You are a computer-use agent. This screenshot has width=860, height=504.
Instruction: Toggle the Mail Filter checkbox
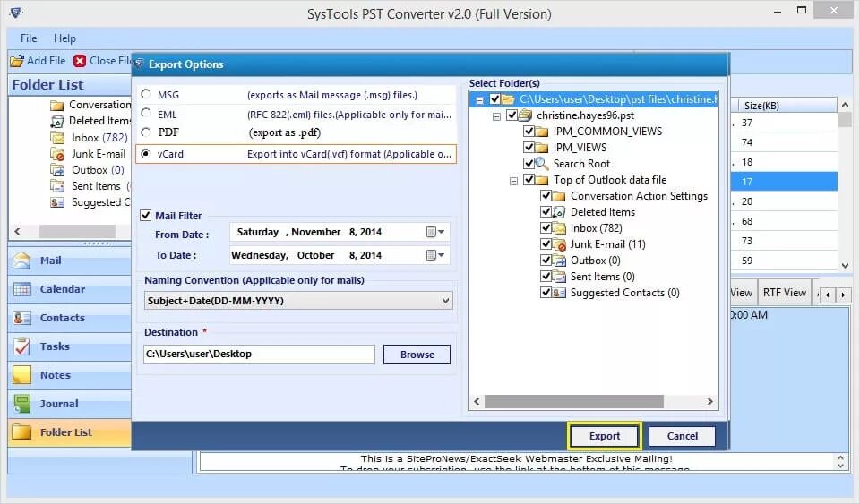pos(145,215)
